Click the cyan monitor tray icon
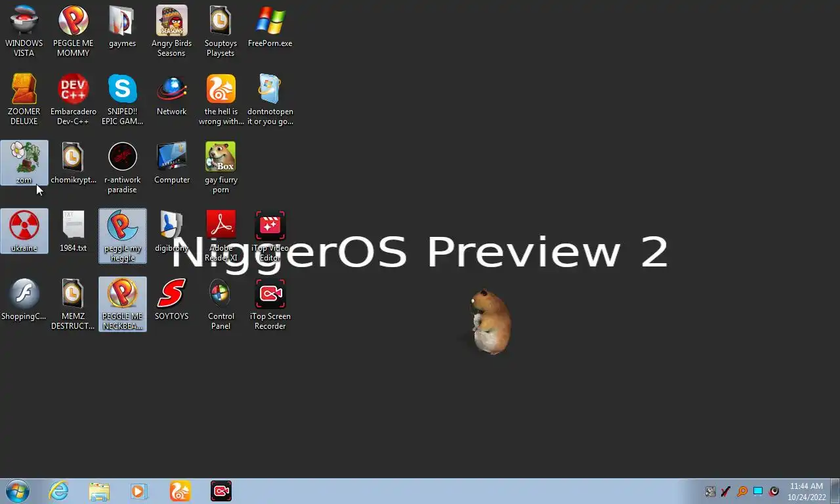Screen dimensions: 840x504 758,492
